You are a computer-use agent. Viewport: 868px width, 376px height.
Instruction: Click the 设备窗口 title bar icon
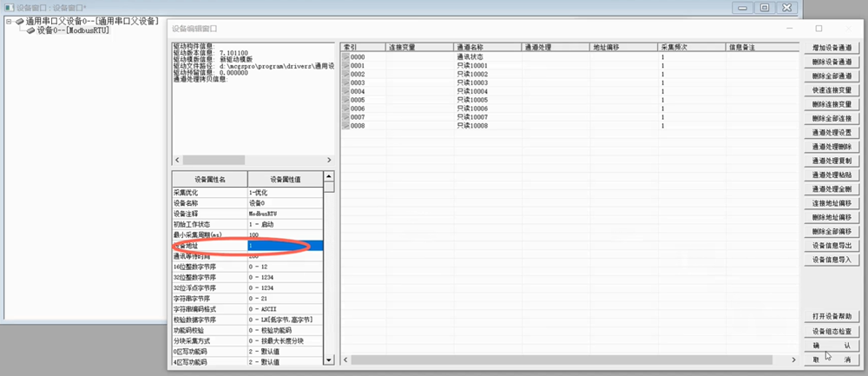[9, 7]
